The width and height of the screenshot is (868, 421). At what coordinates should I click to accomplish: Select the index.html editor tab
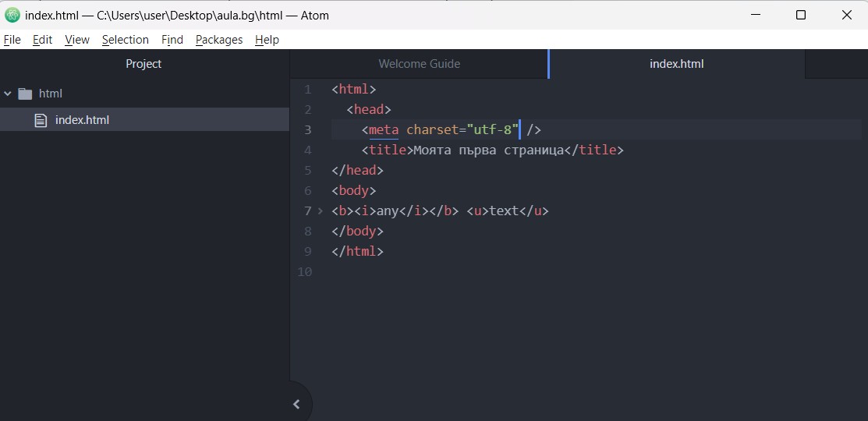(676, 64)
